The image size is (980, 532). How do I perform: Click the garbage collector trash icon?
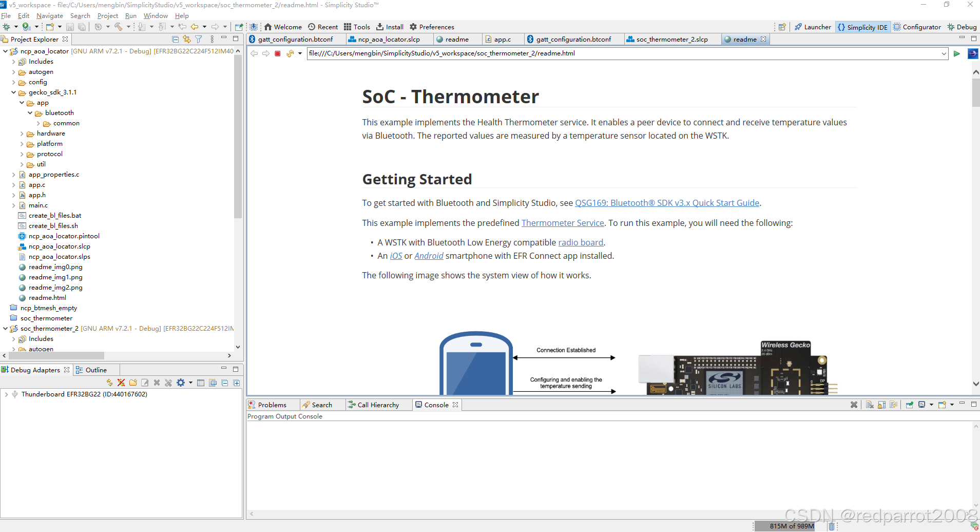click(832, 526)
